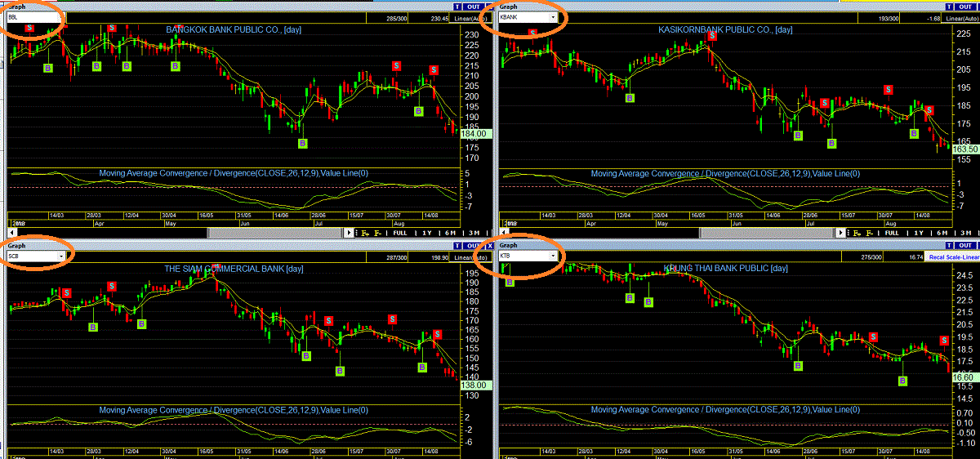Click scroll-right arrow in BBL chart toolbar
Screen dimensions: 980x459
click(x=349, y=233)
